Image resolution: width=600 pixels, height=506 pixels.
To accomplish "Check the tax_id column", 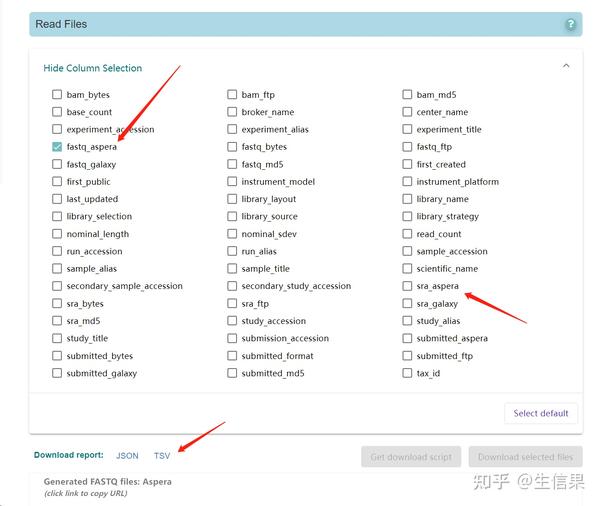I will tap(407, 373).
